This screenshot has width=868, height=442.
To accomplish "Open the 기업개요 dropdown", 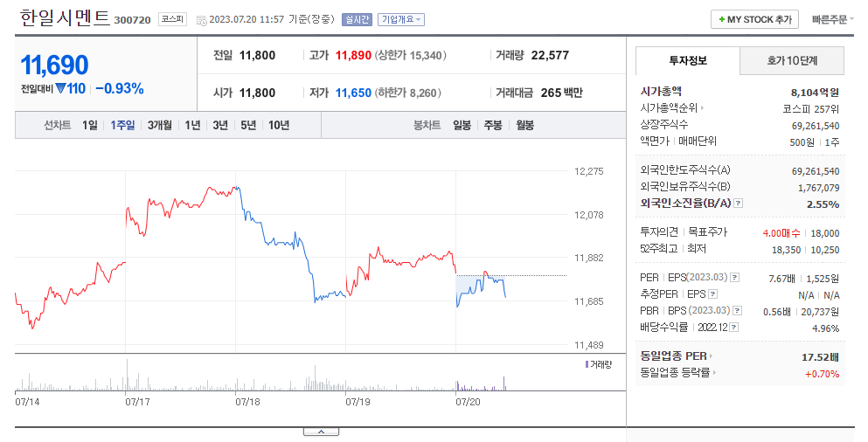I will [x=401, y=19].
